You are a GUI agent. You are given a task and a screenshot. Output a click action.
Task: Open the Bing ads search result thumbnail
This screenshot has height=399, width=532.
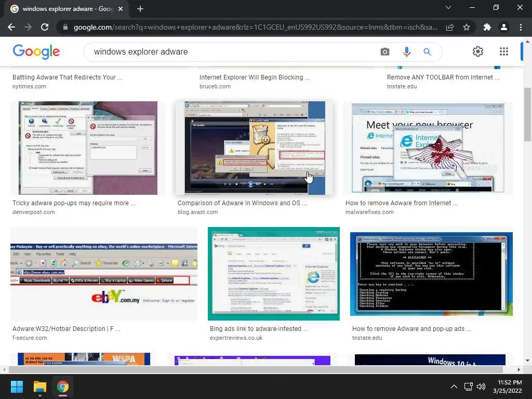(x=273, y=273)
